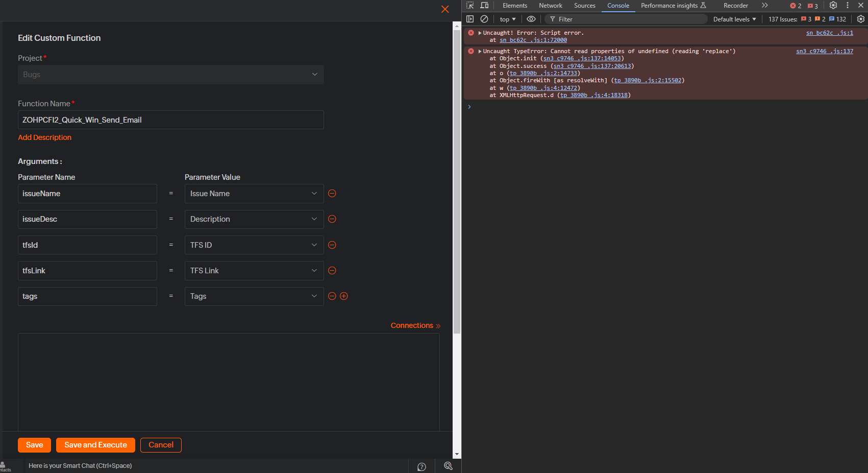Open the Issue Name parameter value dropdown
Image resolution: width=868 pixels, height=473 pixels.
pos(254,194)
